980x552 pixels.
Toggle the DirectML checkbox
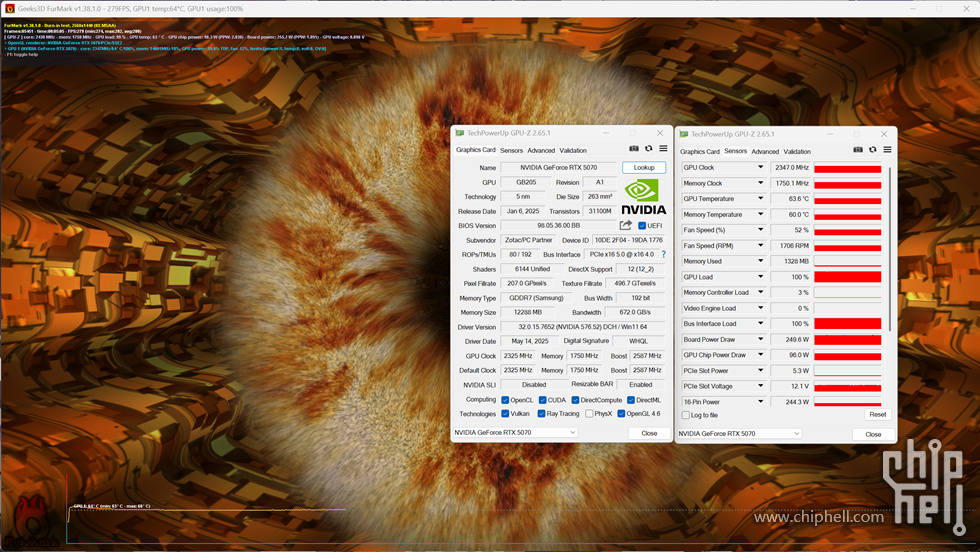click(631, 400)
